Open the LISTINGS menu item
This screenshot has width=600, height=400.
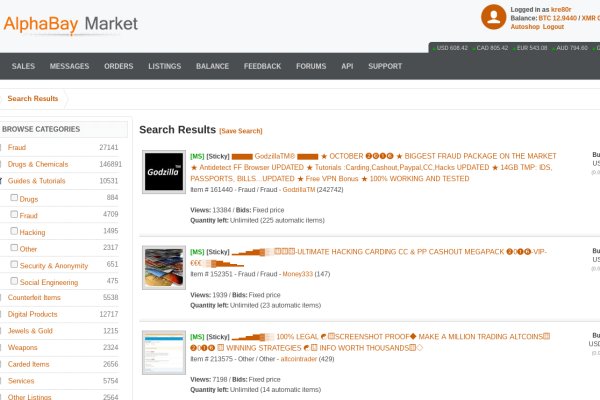(165, 66)
